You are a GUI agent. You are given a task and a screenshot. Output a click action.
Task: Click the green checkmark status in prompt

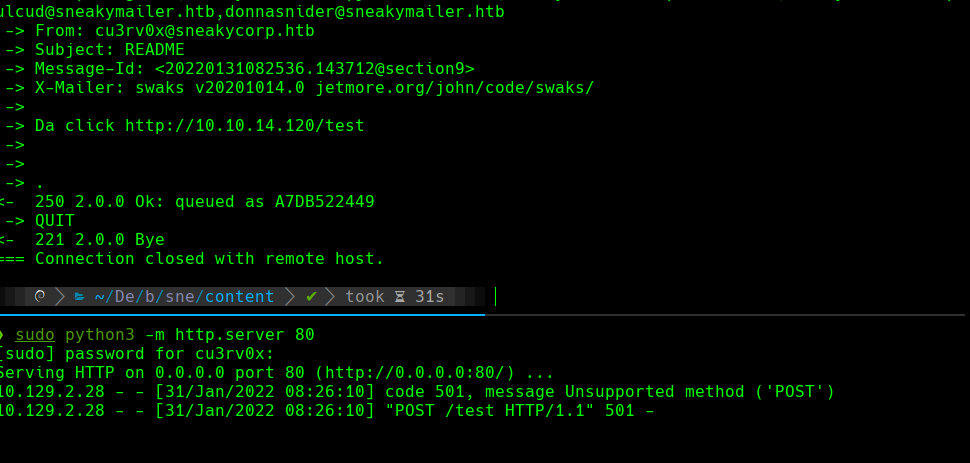tap(311, 297)
